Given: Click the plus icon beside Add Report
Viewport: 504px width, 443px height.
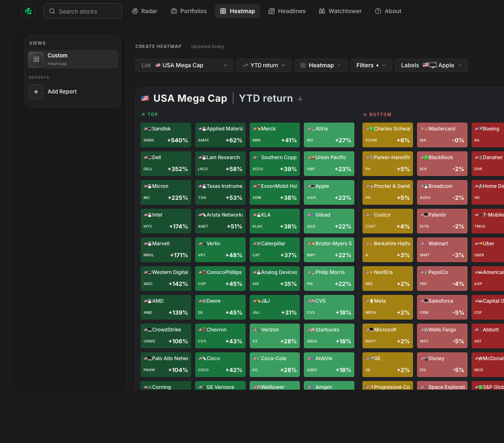Looking at the screenshot, I should 36,91.
